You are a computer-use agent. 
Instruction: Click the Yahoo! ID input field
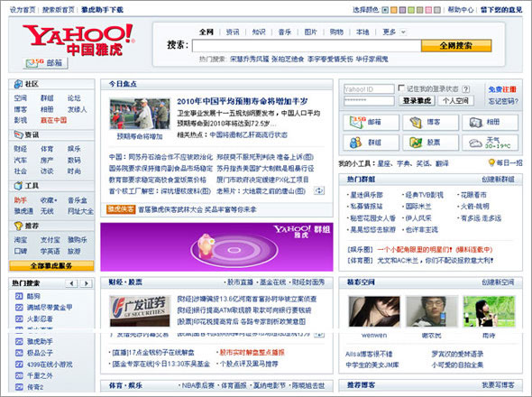(369, 89)
